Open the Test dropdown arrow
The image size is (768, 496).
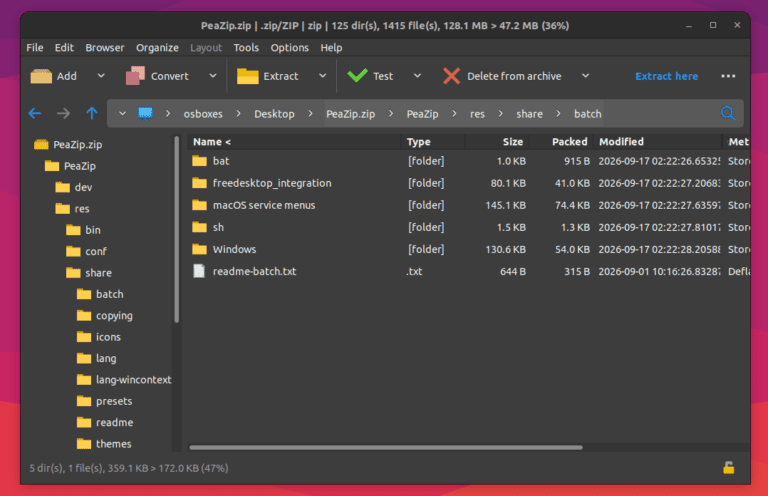(x=417, y=76)
